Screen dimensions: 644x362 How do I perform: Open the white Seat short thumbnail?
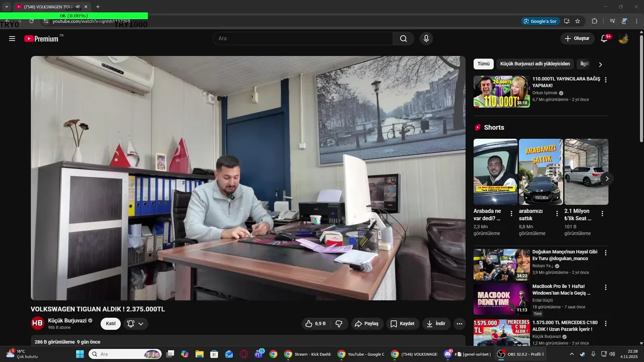click(x=586, y=172)
